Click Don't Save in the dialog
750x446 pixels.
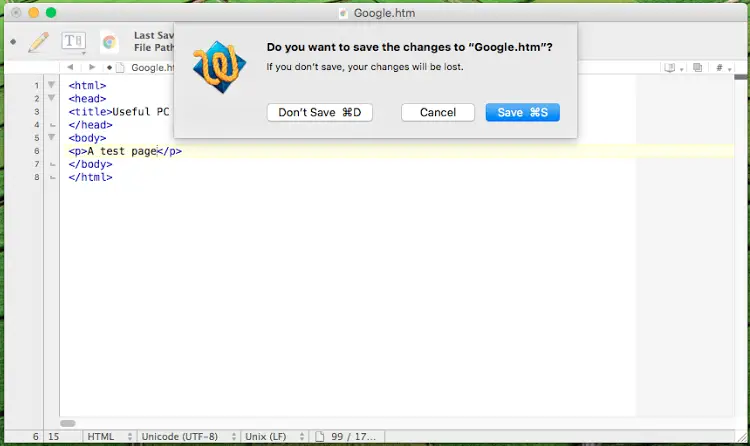click(320, 112)
